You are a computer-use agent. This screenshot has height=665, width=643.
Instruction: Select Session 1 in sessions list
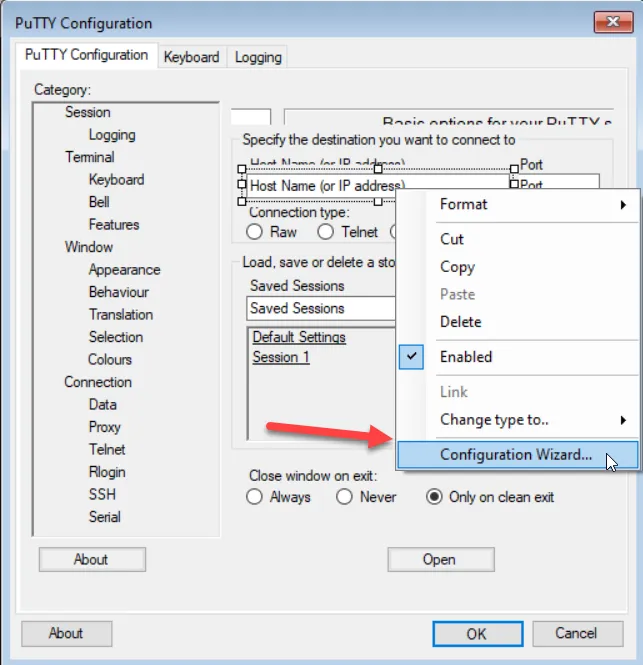(x=281, y=357)
